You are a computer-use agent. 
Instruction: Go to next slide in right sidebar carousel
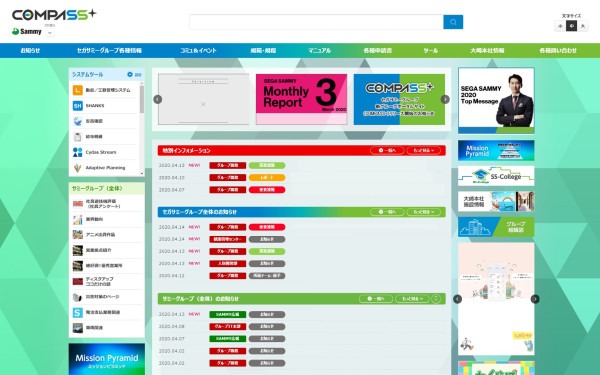tap(535, 299)
